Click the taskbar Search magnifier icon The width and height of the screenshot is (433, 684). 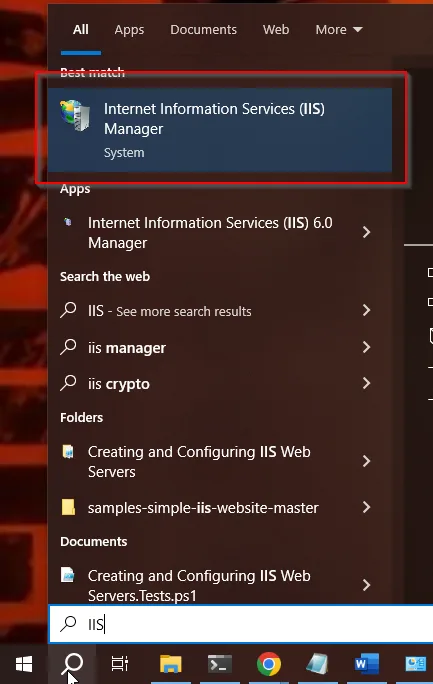[72, 664]
